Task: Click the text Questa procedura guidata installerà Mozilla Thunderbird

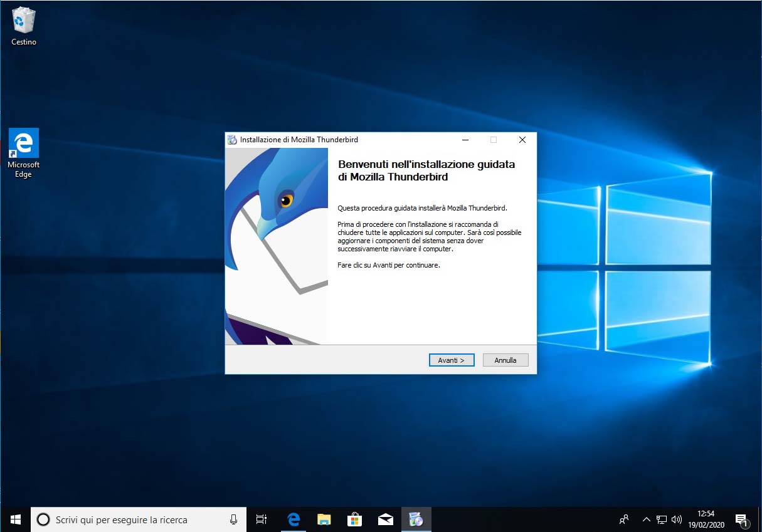Action: 422,208
